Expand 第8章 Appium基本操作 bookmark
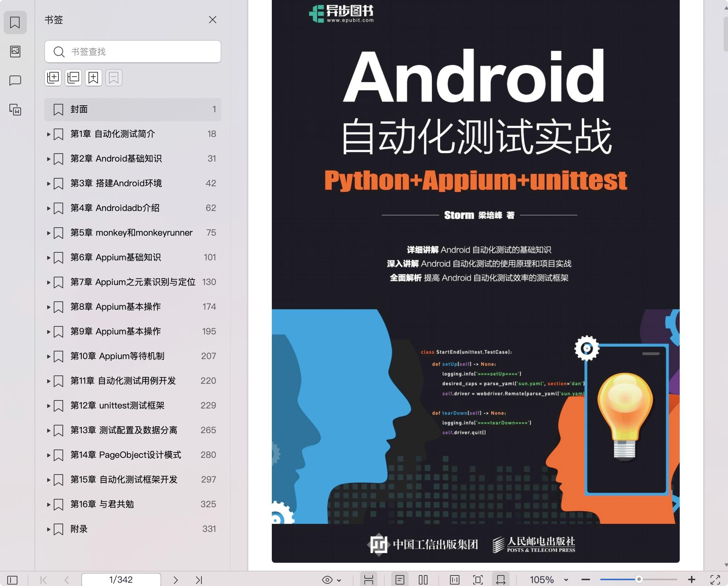This screenshot has width=728, height=586. click(48, 307)
